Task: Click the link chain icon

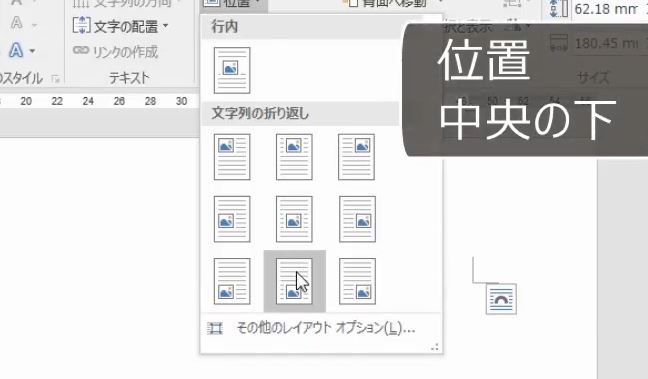Action: pyautogui.click(x=81, y=50)
